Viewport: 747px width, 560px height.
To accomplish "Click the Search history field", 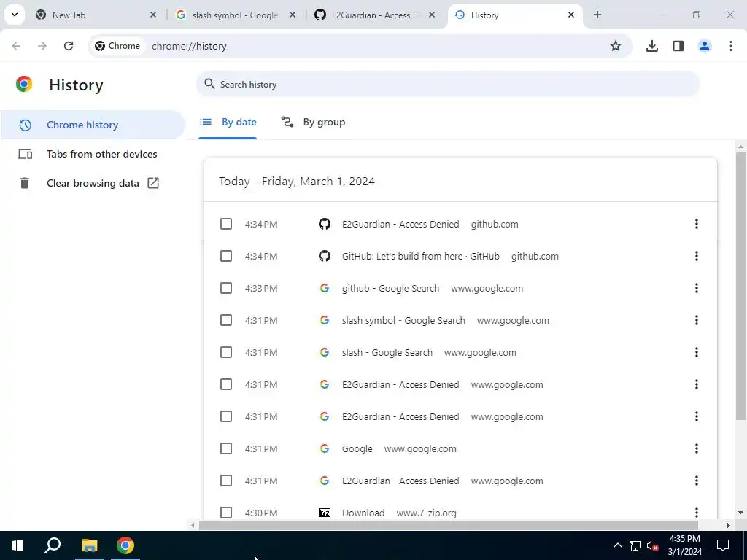I will pos(448,85).
